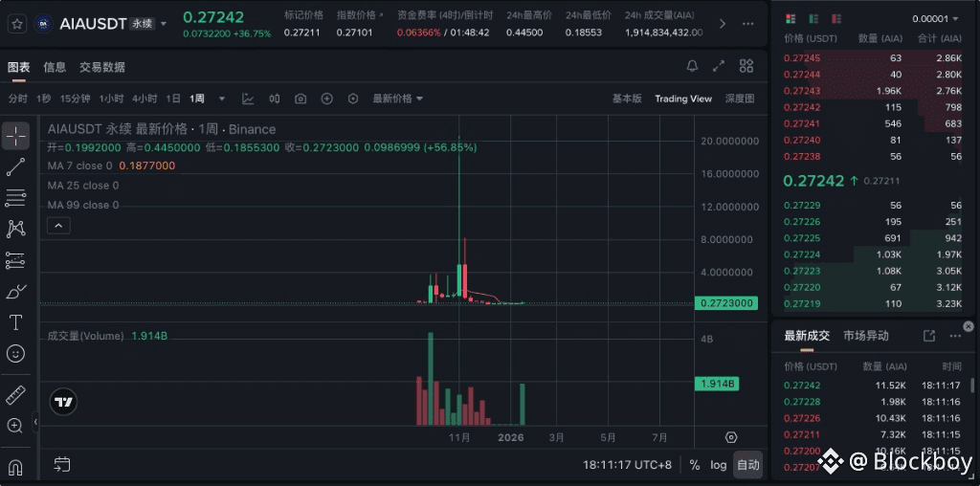Open price alert bell icon

click(692, 66)
